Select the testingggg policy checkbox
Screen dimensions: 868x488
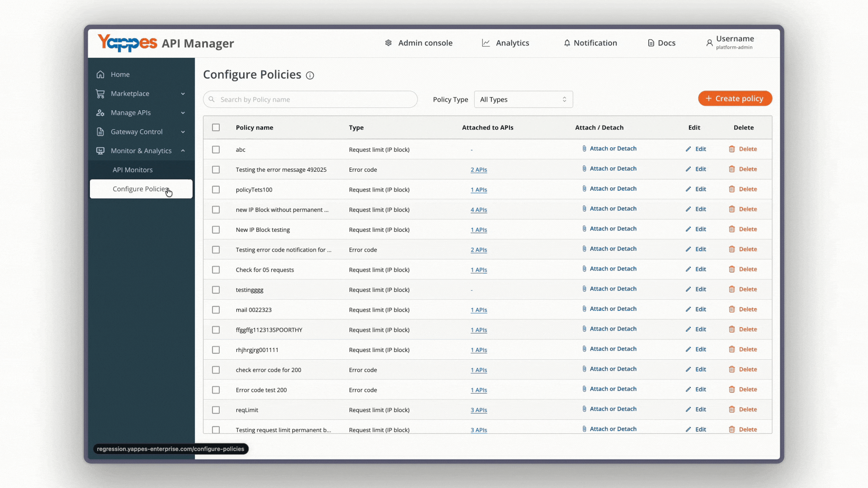click(x=216, y=290)
